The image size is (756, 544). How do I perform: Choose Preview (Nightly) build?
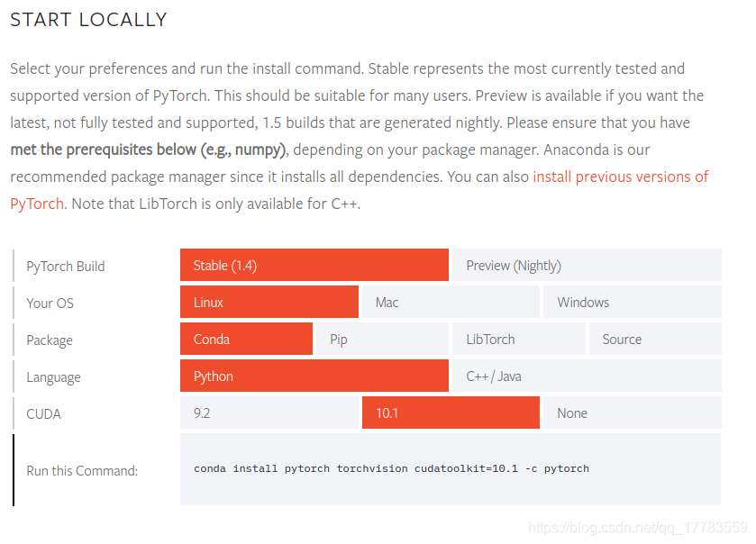point(586,265)
